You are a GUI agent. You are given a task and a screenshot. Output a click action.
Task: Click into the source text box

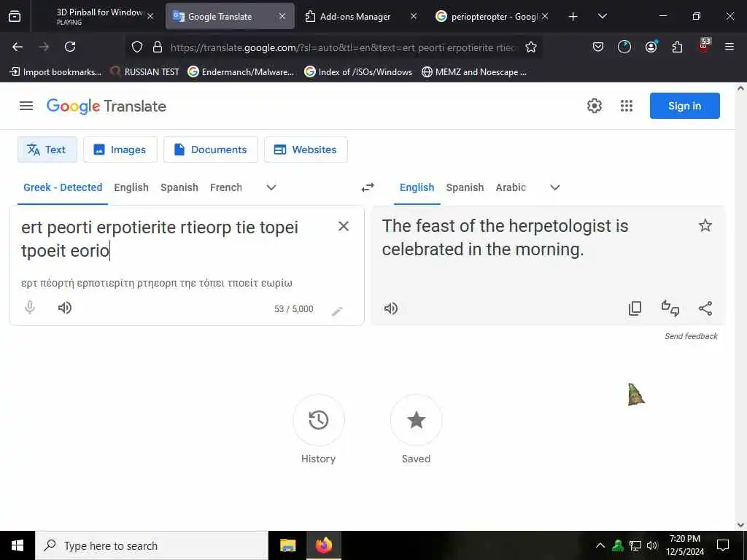click(x=177, y=238)
